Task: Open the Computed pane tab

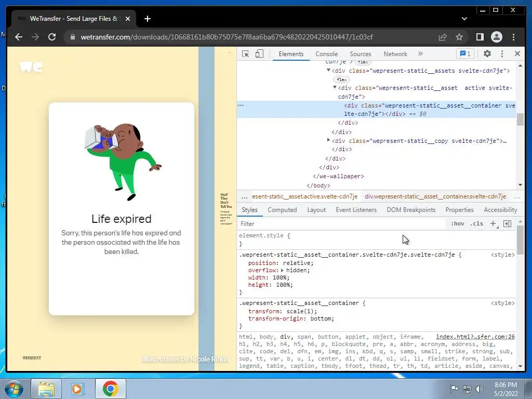Action: click(x=282, y=210)
